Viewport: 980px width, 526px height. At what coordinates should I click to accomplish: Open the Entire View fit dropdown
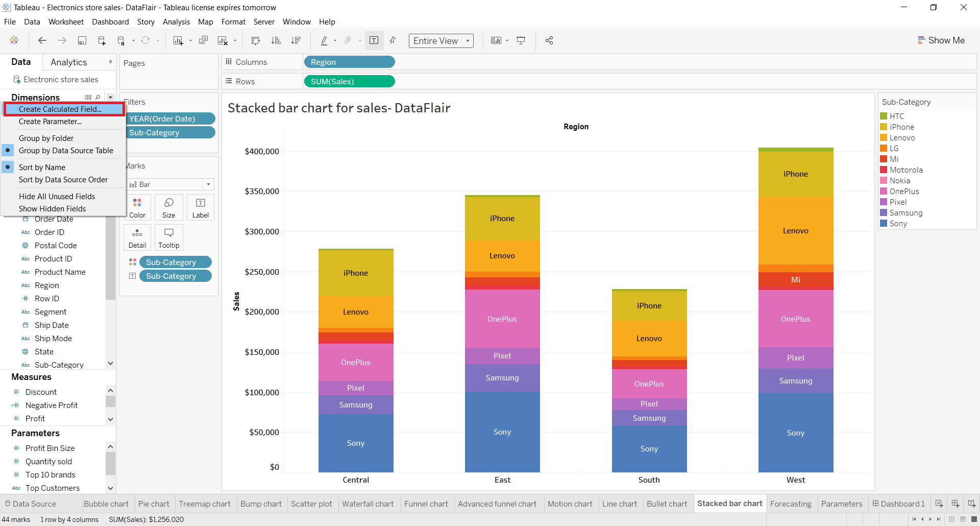pyautogui.click(x=468, y=41)
